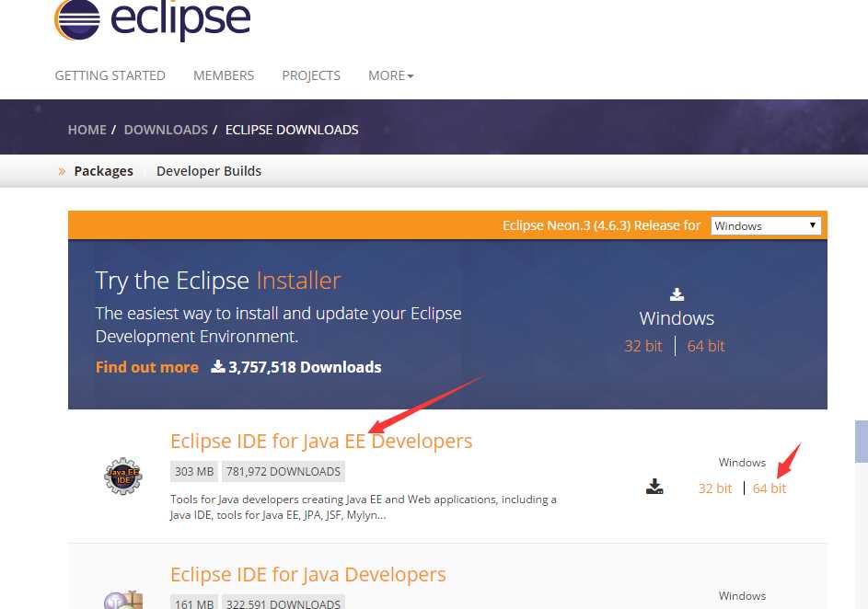Open the platform dropdown showing Windows
868x609 pixels.
pos(766,225)
